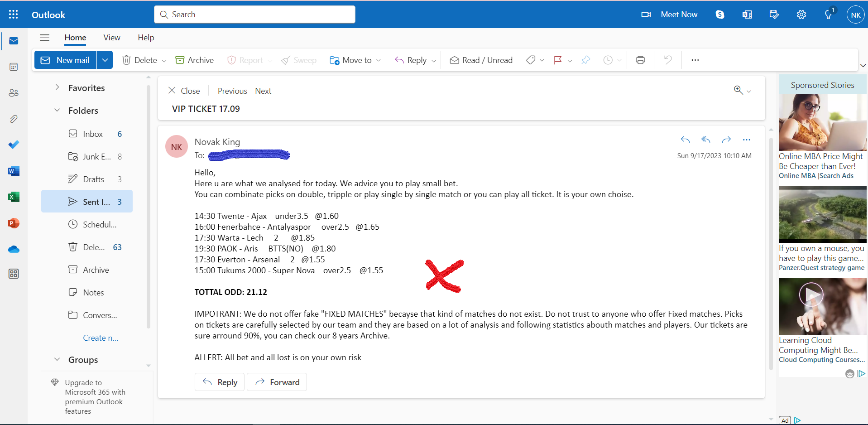Open the Drafts folder
The height and width of the screenshot is (425, 868).
(x=87, y=179)
